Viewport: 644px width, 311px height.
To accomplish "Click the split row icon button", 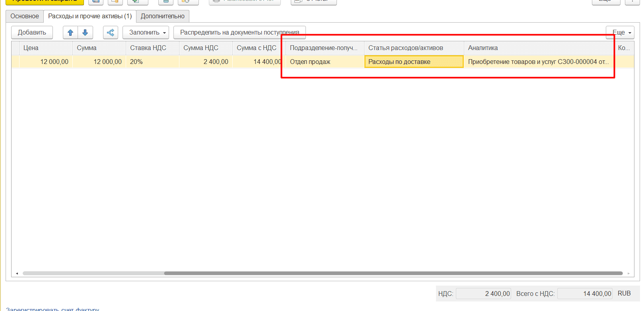I will point(111,33).
